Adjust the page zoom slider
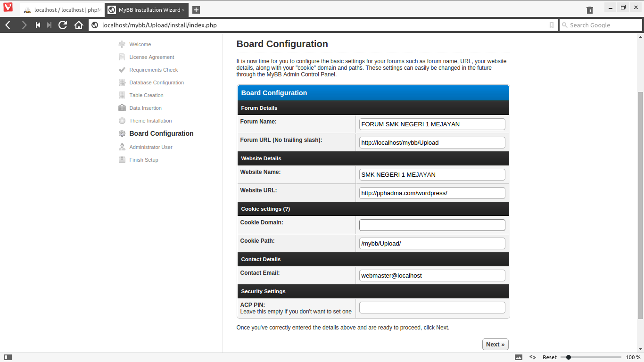The height and width of the screenshot is (362, 644). click(569, 357)
